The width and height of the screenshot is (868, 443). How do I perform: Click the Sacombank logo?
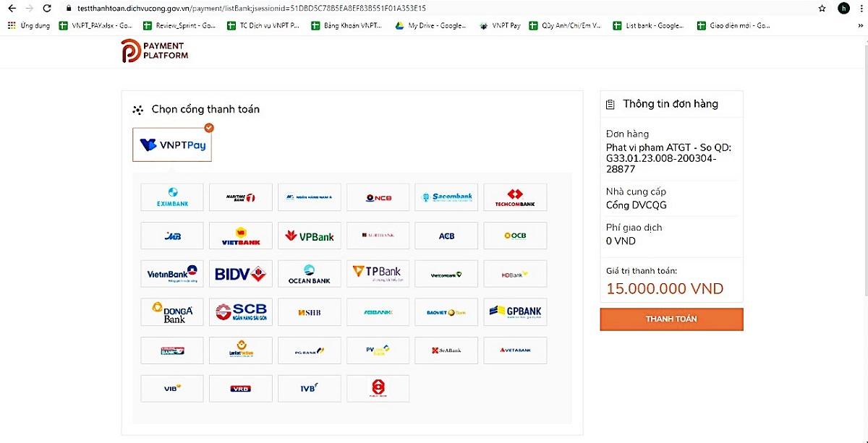click(446, 197)
